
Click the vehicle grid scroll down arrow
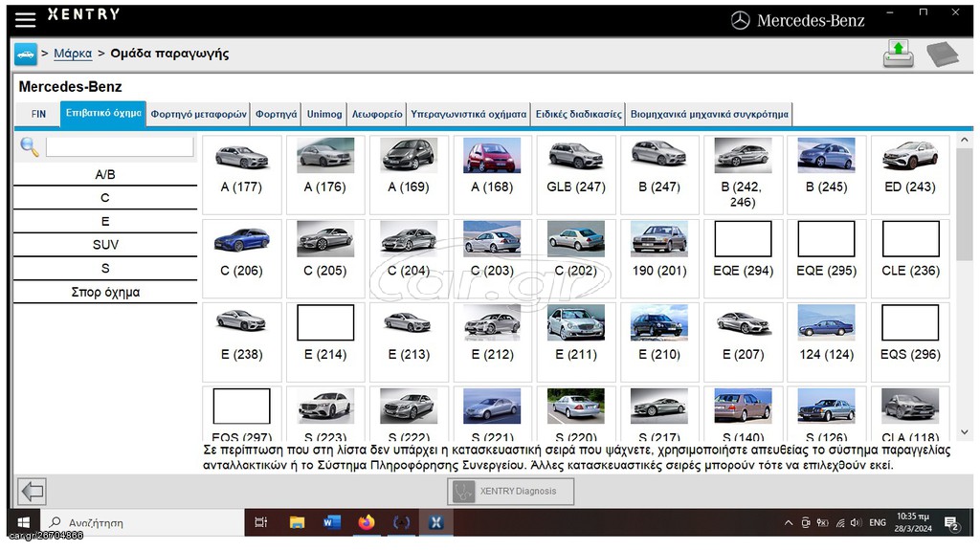965,432
